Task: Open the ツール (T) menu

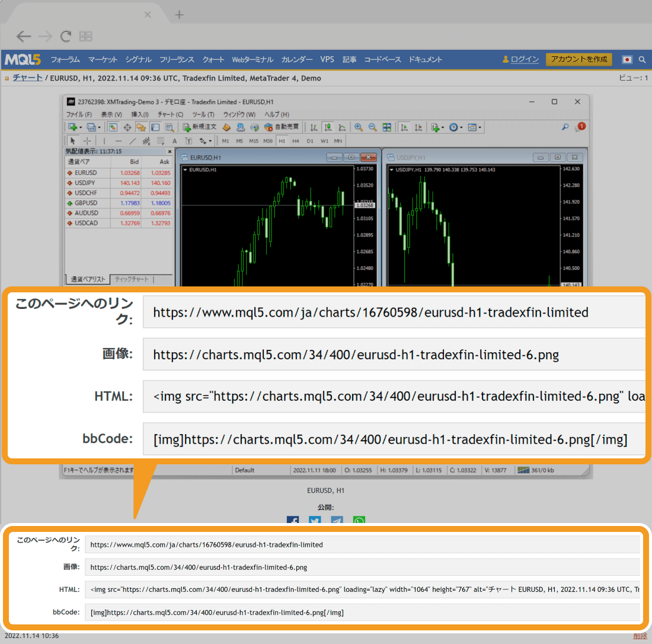Action: pyautogui.click(x=203, y=114)
